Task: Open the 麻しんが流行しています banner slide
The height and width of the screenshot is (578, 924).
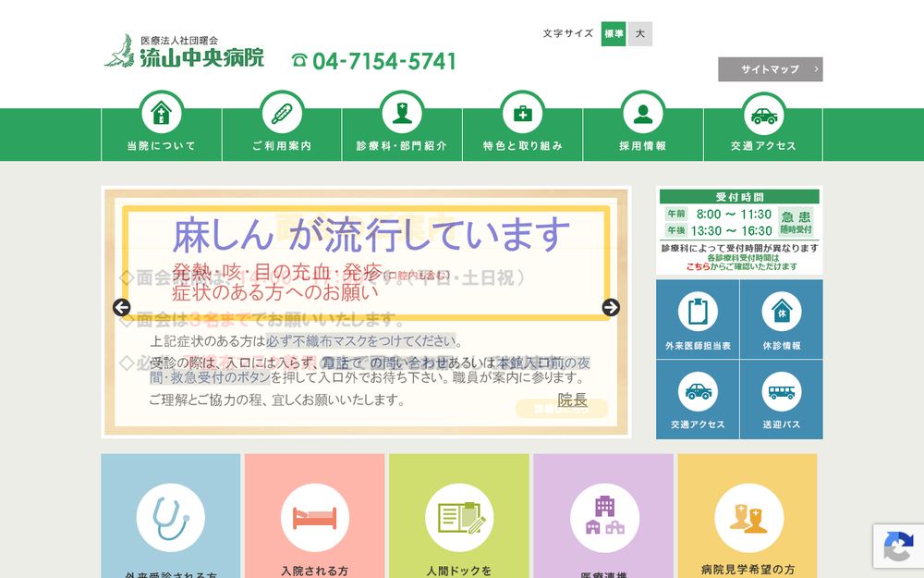Action: [x=366, y=312]
